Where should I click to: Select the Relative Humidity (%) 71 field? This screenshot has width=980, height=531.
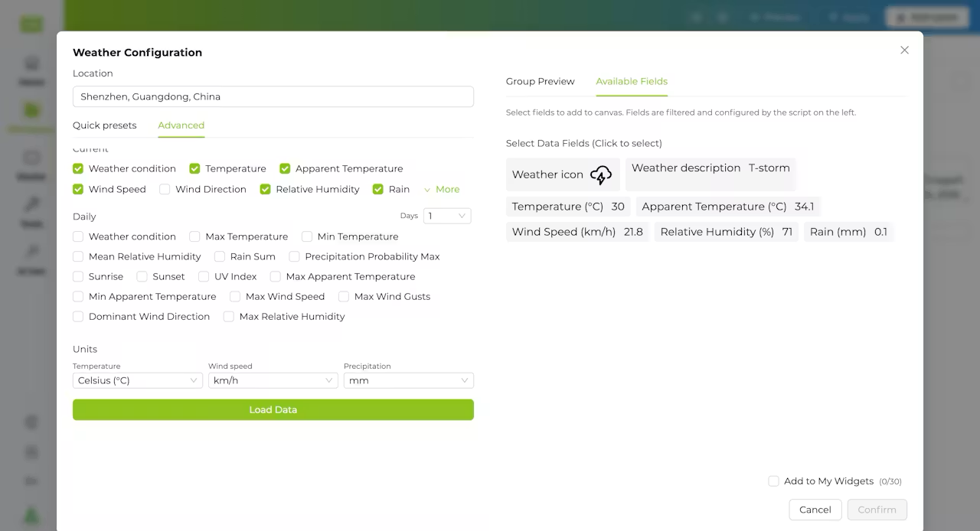(x=726, y=232)
